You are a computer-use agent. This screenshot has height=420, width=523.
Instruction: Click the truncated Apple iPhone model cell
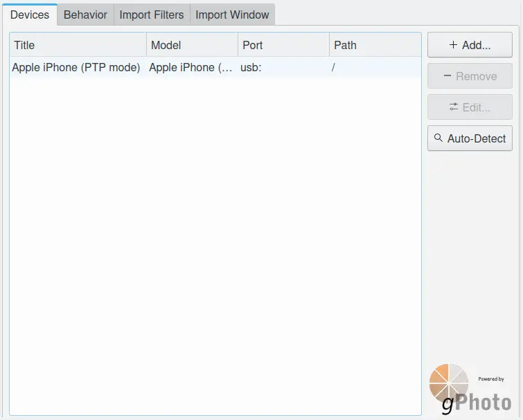click(191, 68)
